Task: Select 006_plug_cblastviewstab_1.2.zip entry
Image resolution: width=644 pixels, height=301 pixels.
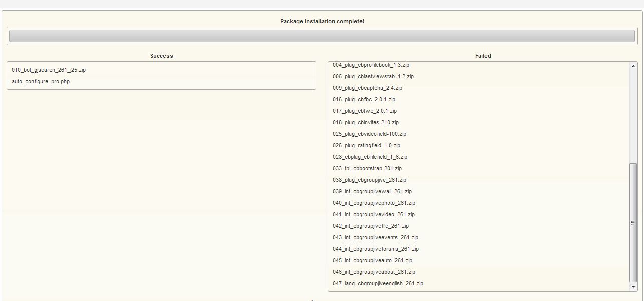Action: (373, 77)
